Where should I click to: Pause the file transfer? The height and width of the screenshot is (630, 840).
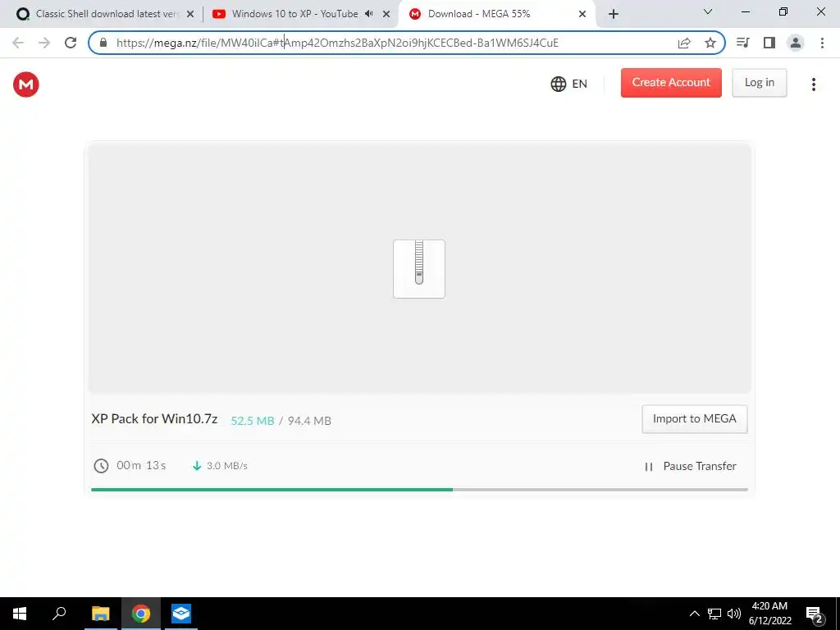pos(690,466)
